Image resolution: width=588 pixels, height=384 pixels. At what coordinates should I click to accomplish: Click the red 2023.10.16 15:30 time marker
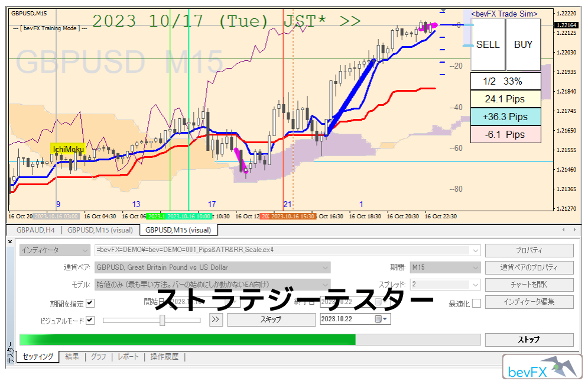click(293, 217)
